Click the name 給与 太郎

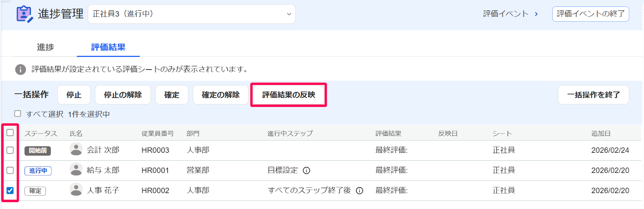coord(103,170)
